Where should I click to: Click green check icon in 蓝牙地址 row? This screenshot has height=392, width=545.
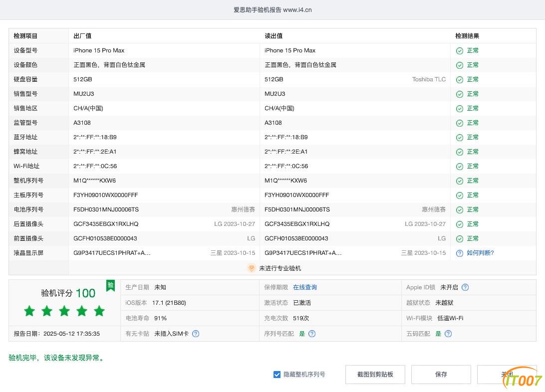click(460, 138)
